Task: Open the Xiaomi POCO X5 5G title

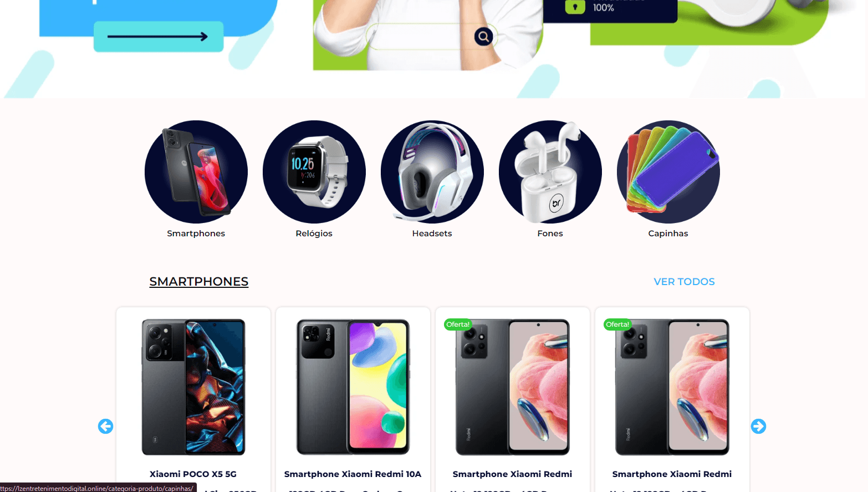Action: tap(193, 474)
